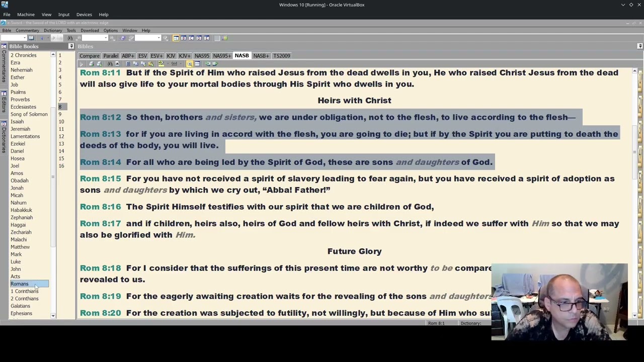The width and height of the screenshot is (644, 362).
Task: Pin the Bible Books panel
Action: pyautogui.click(x=71, y=46)
